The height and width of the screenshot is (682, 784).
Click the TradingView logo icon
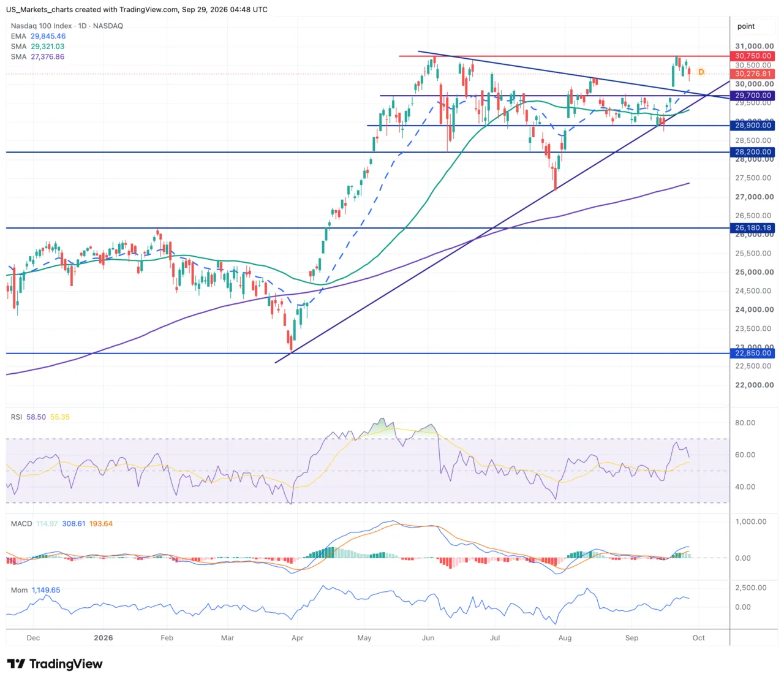tap(16, 664)
